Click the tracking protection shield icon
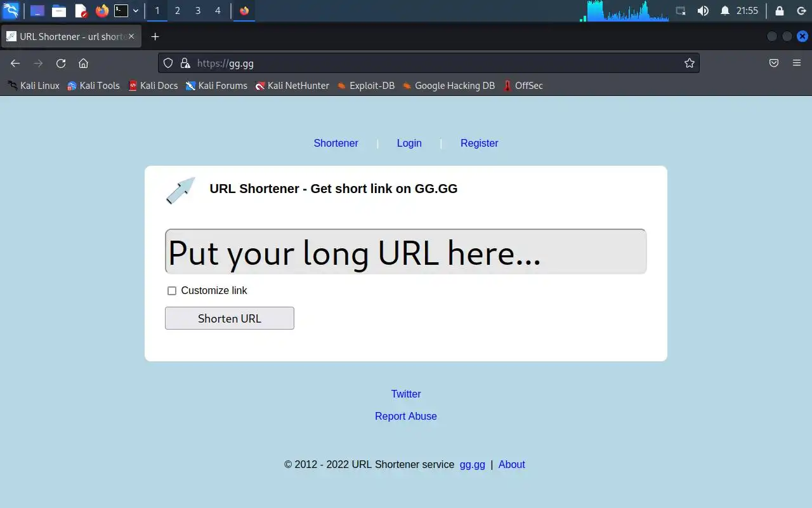The image size is (812, 508). [x=168, y=63]
